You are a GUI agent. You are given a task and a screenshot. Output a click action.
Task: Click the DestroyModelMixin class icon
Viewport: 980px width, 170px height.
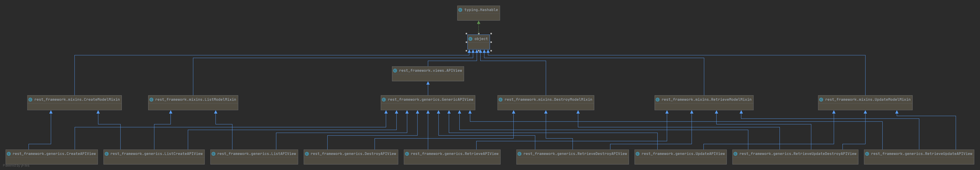tap(501, 100)
